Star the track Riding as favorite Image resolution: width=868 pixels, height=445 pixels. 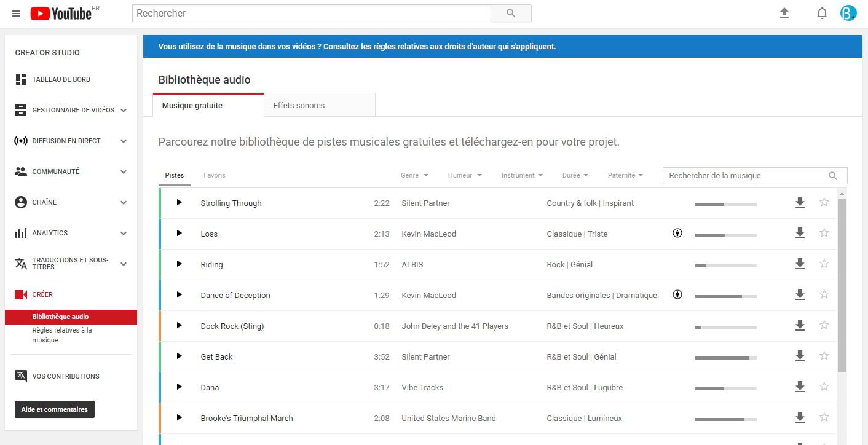click(x=824, y=264)
